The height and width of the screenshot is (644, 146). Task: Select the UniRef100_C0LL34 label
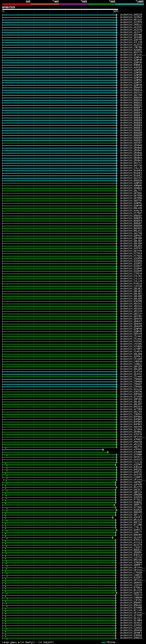click(131, 168)
